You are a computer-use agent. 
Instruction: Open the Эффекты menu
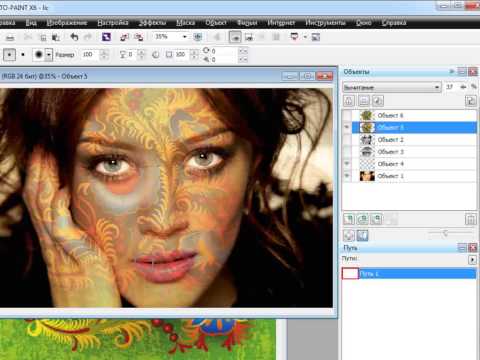(x=152, y=23)
